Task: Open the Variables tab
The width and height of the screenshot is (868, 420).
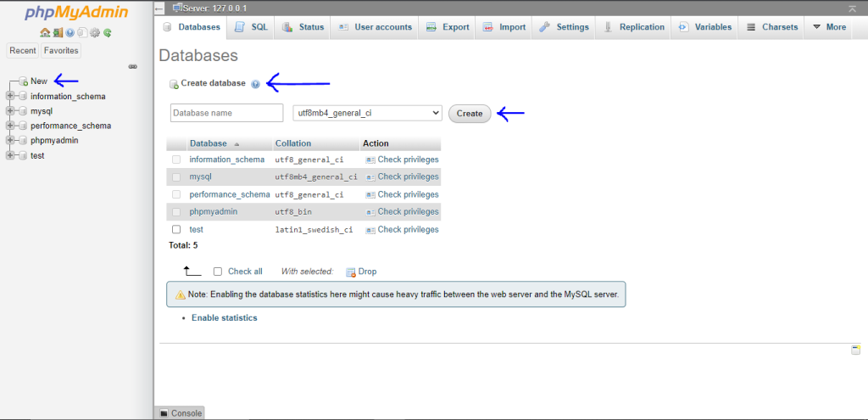Action: tap(704, 27)
